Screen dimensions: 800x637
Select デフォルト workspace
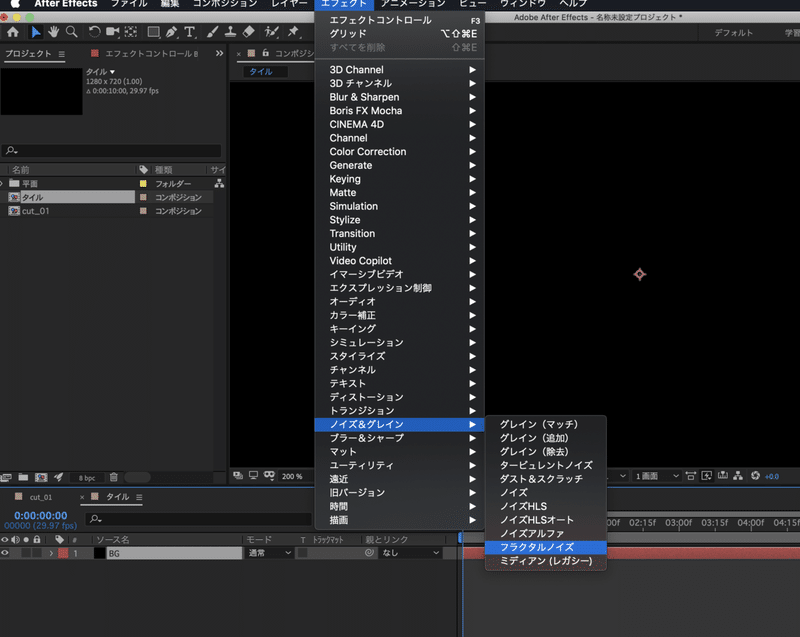click(733, 33)
